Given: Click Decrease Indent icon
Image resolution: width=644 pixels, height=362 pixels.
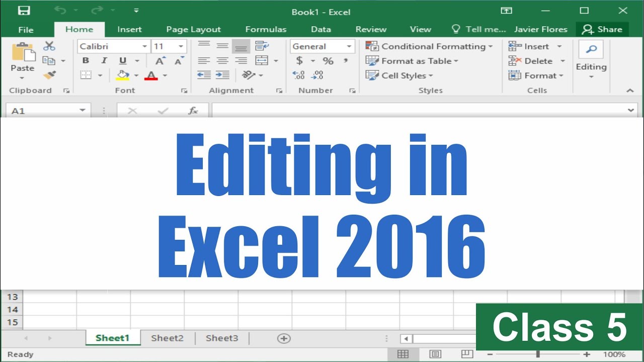Looking at the screenshot, I should (204, 75).
